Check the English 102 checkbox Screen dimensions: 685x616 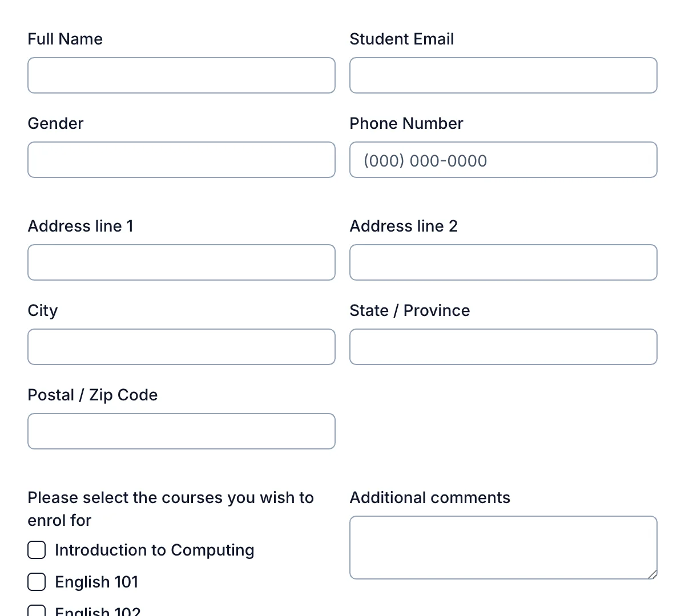point(36,610)
